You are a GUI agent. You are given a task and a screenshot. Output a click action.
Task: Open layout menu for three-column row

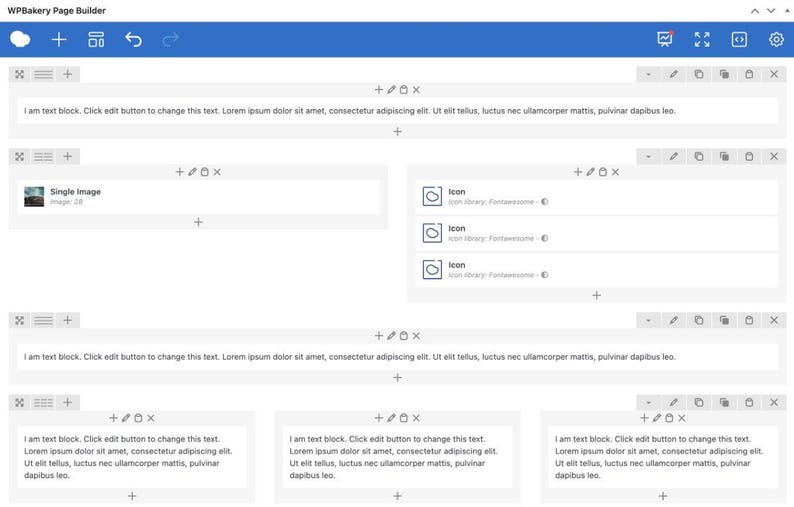(43, 403)
